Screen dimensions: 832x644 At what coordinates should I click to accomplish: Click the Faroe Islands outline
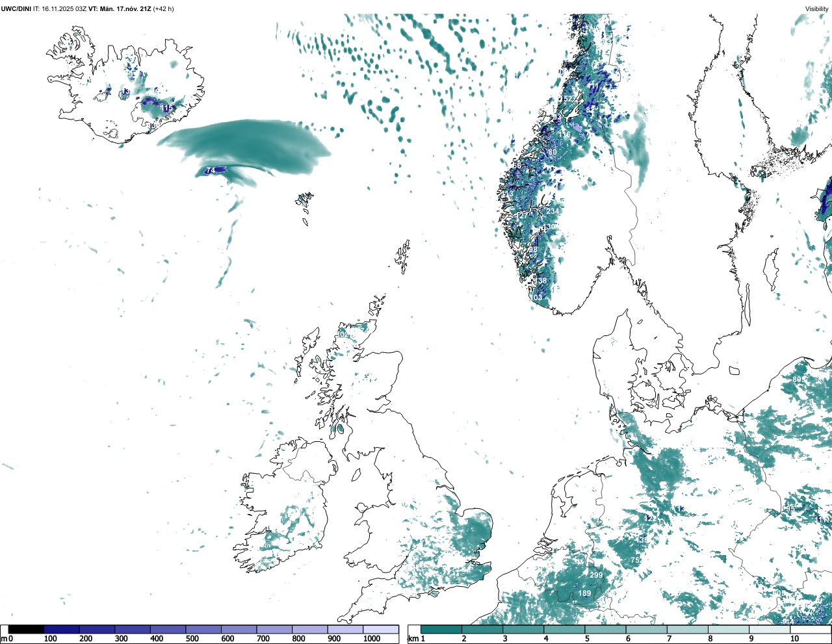click(304, 207)
